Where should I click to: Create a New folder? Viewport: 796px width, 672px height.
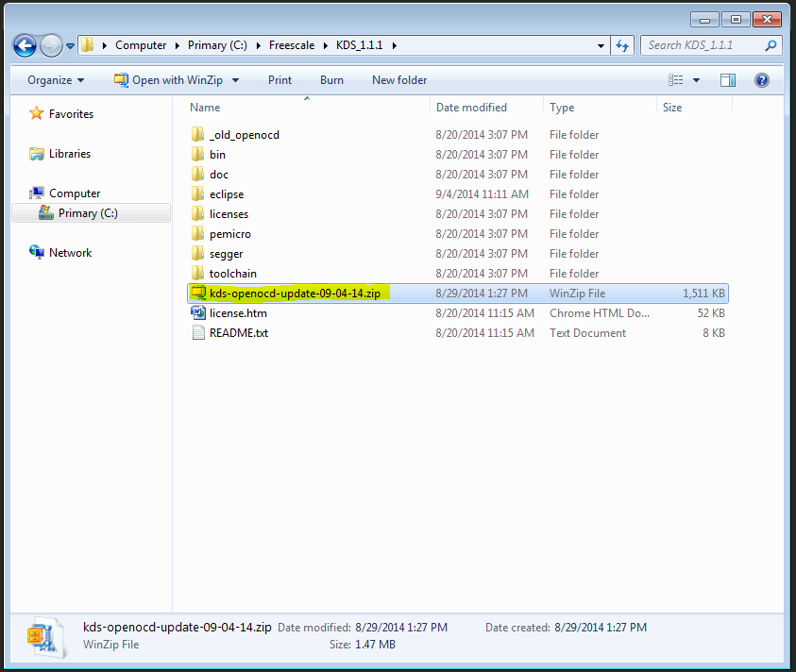(x=399, y=80)
